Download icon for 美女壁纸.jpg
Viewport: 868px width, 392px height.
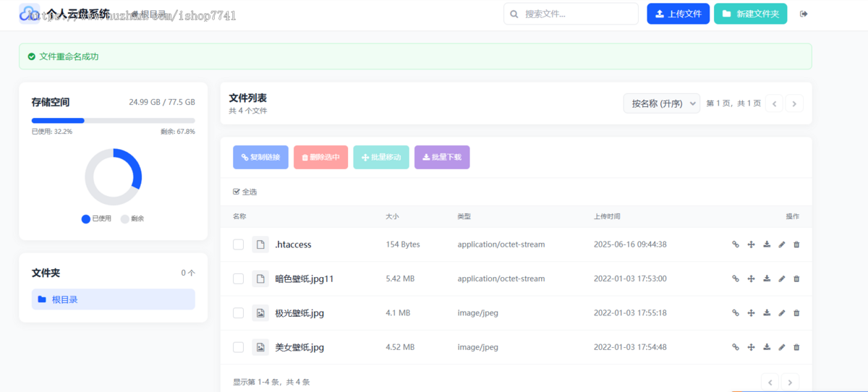tap(767, 347)
